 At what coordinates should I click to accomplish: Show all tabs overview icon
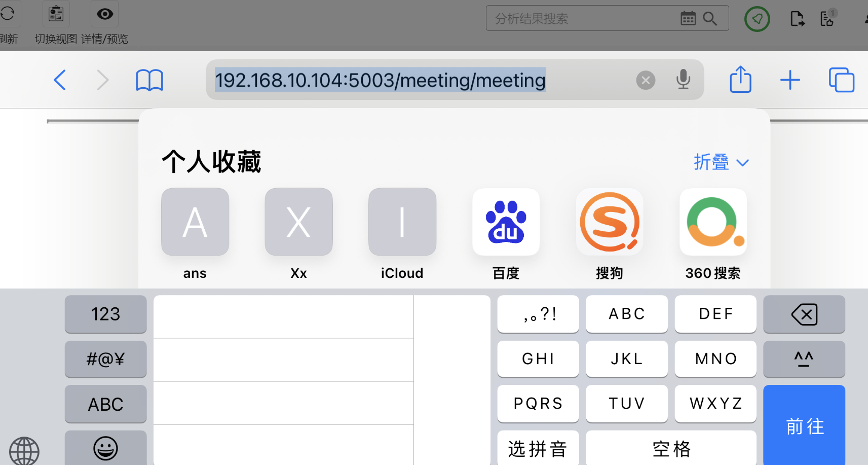click(x=842, y=80)
